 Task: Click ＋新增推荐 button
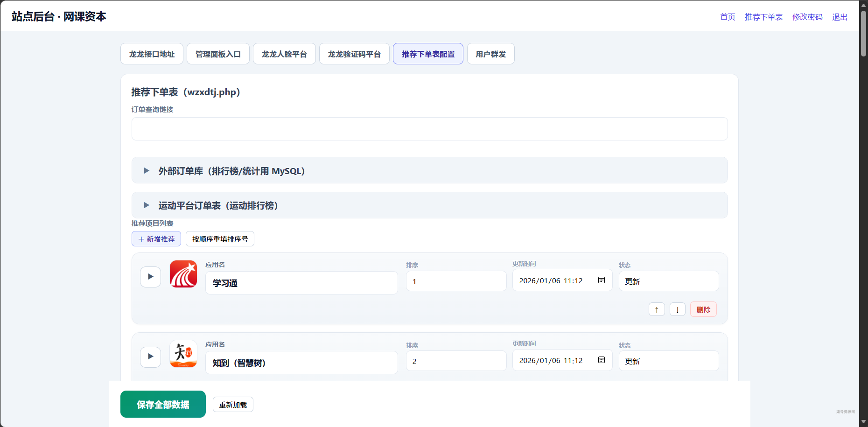point(156,238)
